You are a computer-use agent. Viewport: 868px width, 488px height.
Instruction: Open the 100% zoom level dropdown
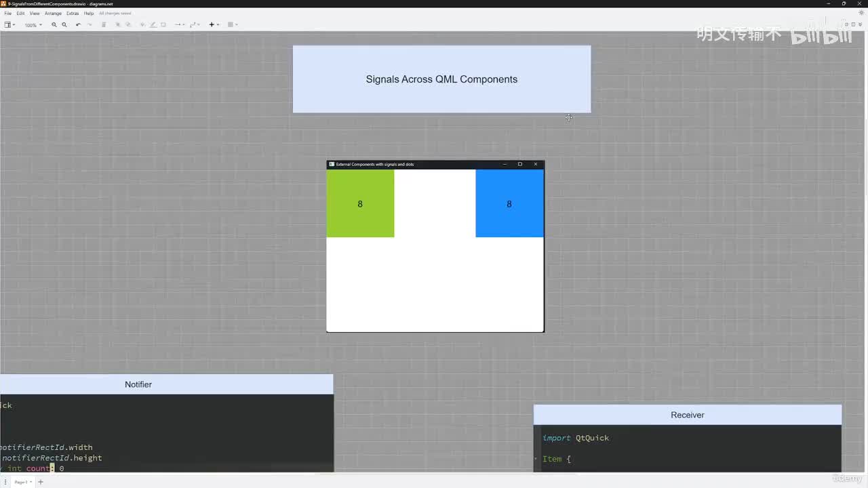33,25
